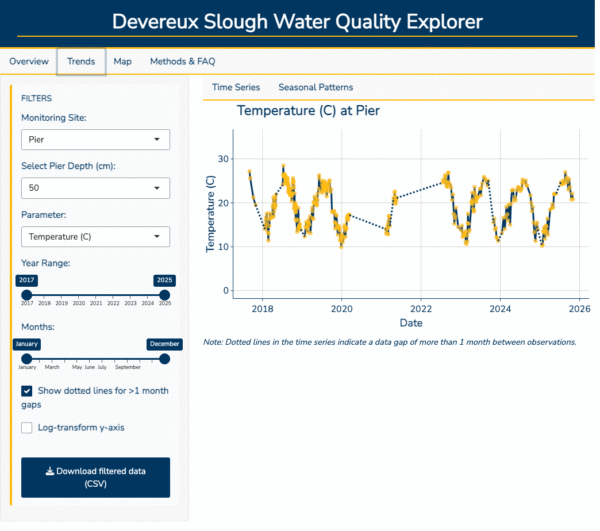Open the Select Pier Depth dropdown

(95, 188)
